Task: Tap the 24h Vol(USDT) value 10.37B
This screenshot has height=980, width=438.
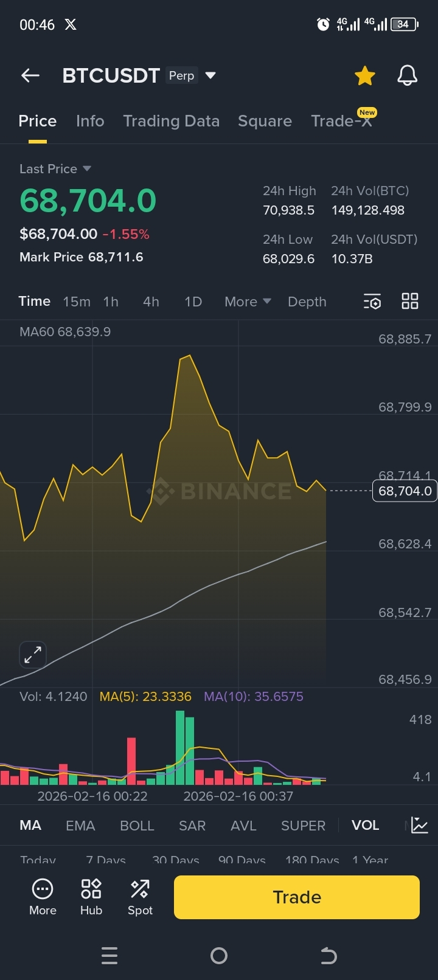Action: 352,259
